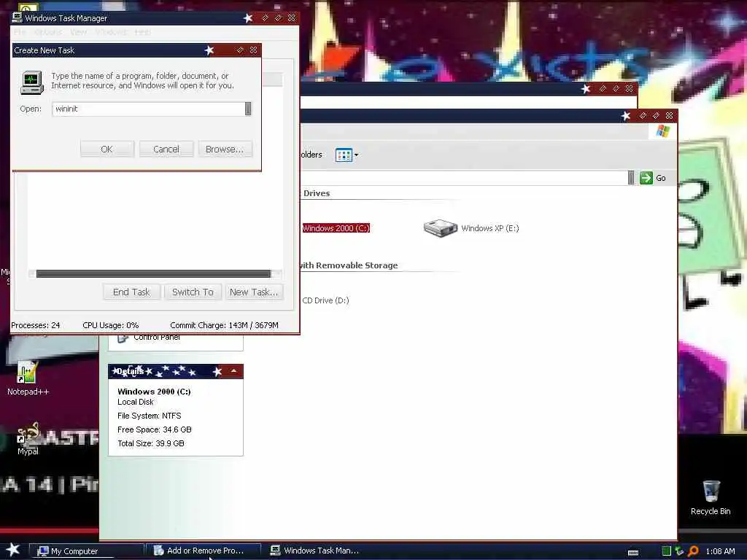This screenshot has width=747, height=560.
Task: Click the Safely Remove Hardware tray icon
Action: (x=679, y=551)
